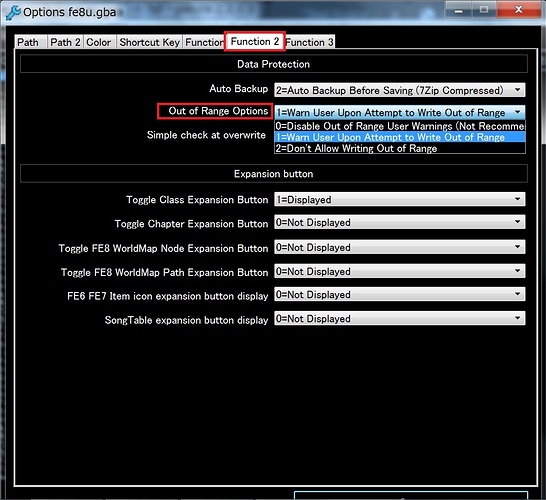This screenshot has height=500, width=546.
Task: Switch to the Path tab
Action: (x=30, y=42)
